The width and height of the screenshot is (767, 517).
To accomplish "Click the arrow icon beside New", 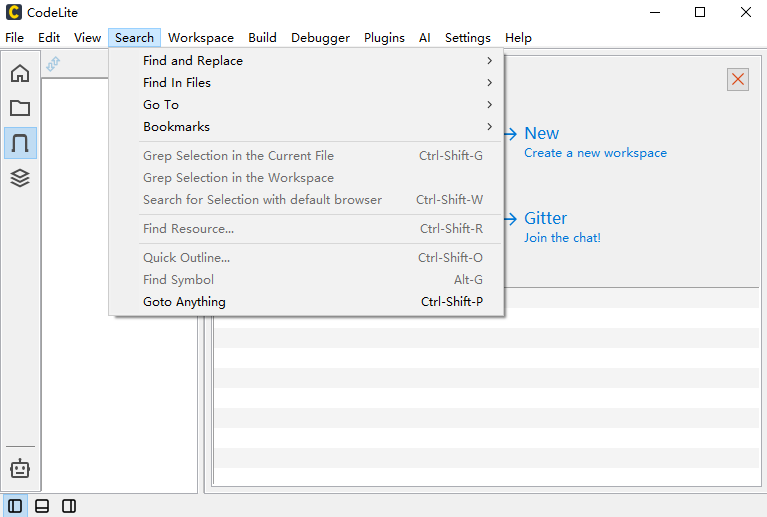I will [x=511, y=134].
